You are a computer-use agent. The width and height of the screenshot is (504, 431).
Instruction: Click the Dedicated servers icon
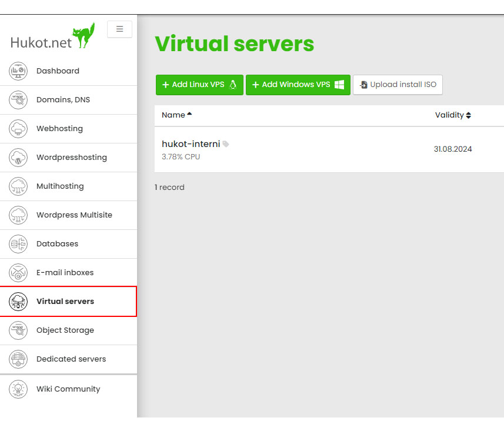18,359
